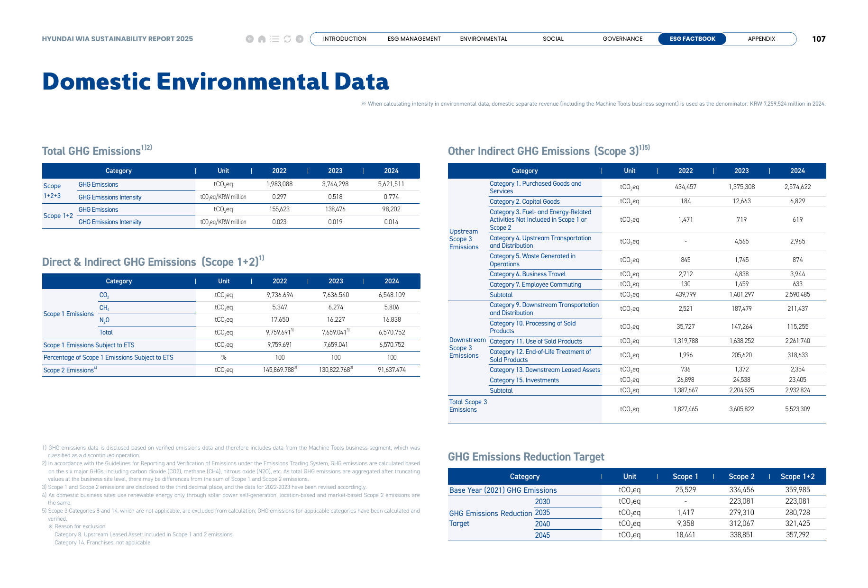Click the 'Total Scope 3 Emissions' label
This screenshot has width=868, height=588.
[x=468, y=406]
